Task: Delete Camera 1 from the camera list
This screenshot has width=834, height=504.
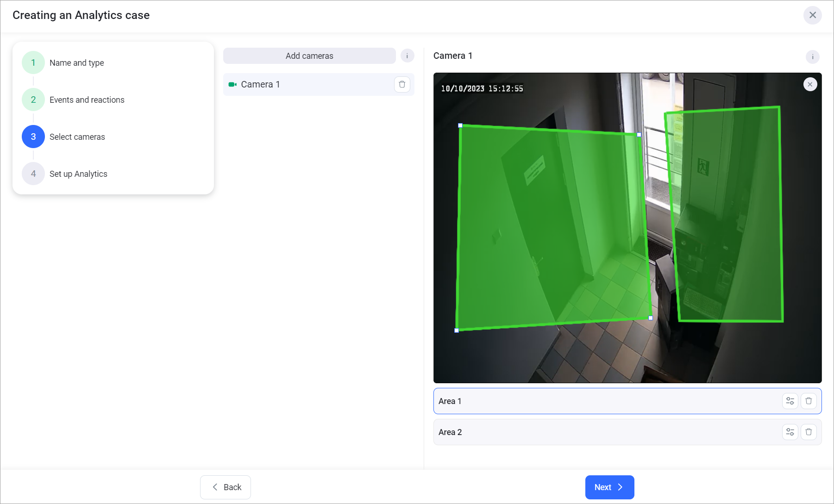Action: (401, 85)
